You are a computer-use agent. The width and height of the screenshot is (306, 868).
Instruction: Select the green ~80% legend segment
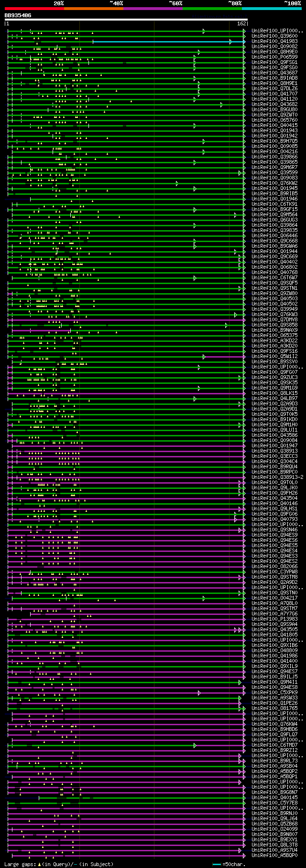[212, 9]
